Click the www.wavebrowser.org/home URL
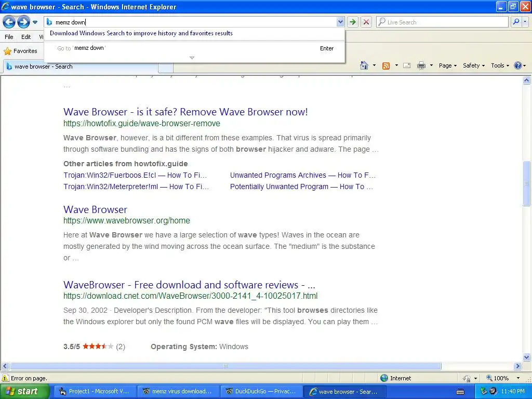532x399 pixels. 127,220
